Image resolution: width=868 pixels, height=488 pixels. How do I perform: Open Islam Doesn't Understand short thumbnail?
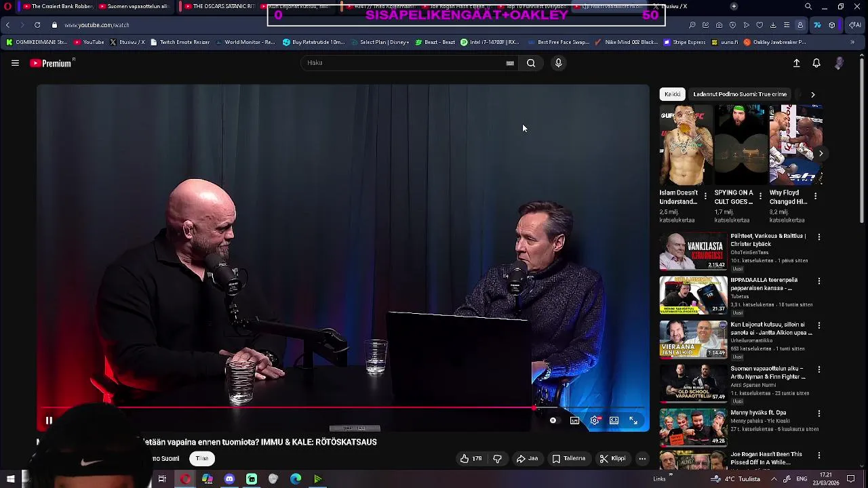(x=686, y=144)
